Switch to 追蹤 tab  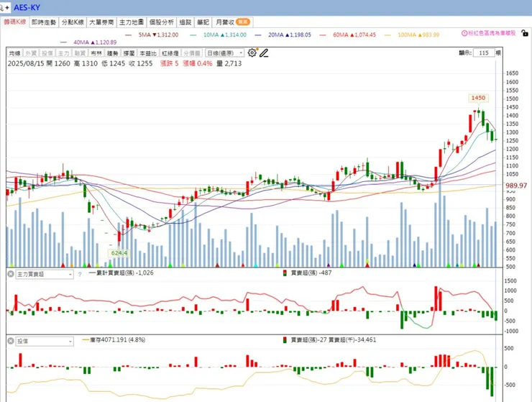point(185,22)
